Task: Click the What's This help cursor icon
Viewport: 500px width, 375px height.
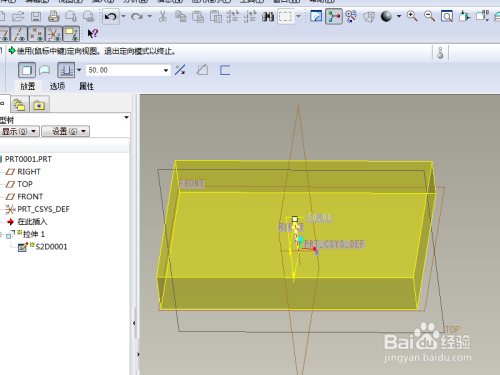Action: 92,33
